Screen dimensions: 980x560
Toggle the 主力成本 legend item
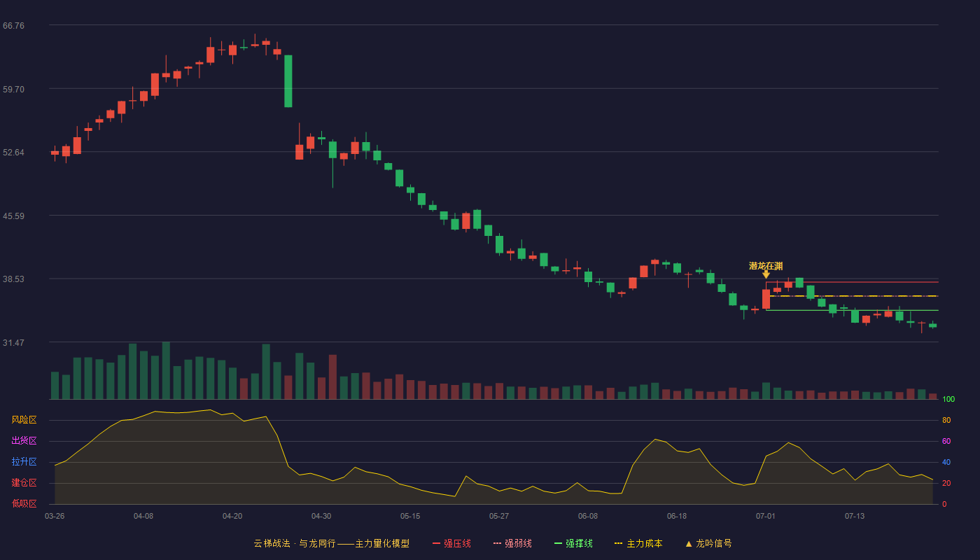[638, 543]
